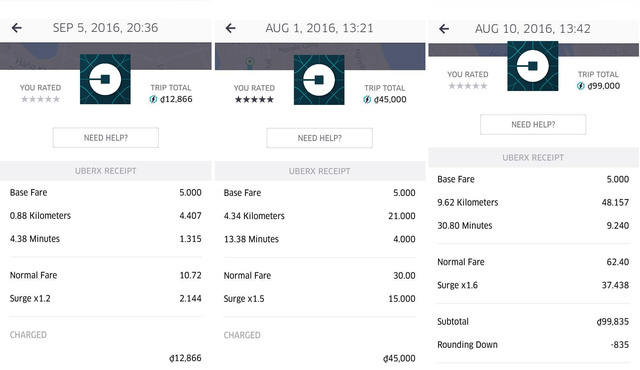
Task: Click Need Help on Sep 5 receipt
Action: click(x=106, y=138)
